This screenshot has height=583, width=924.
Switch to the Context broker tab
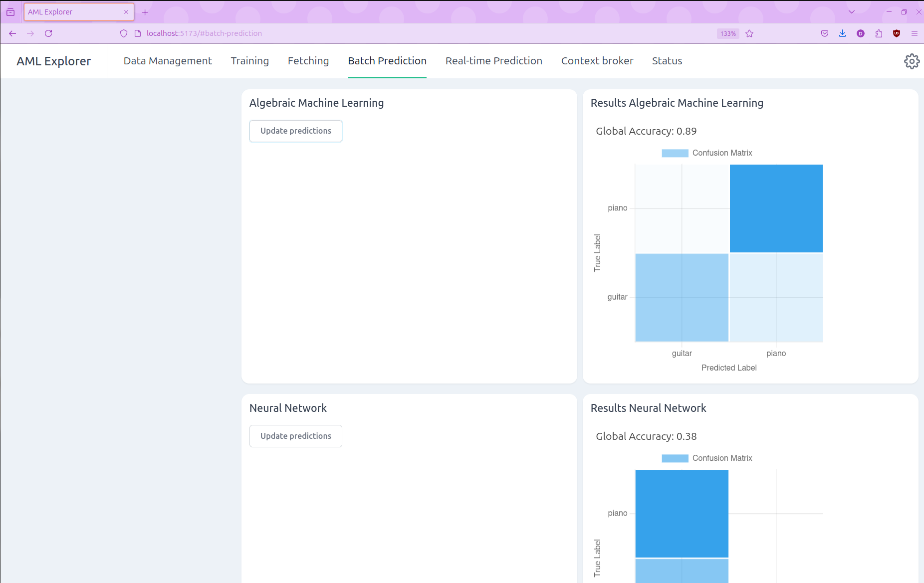tap(597, 61)
